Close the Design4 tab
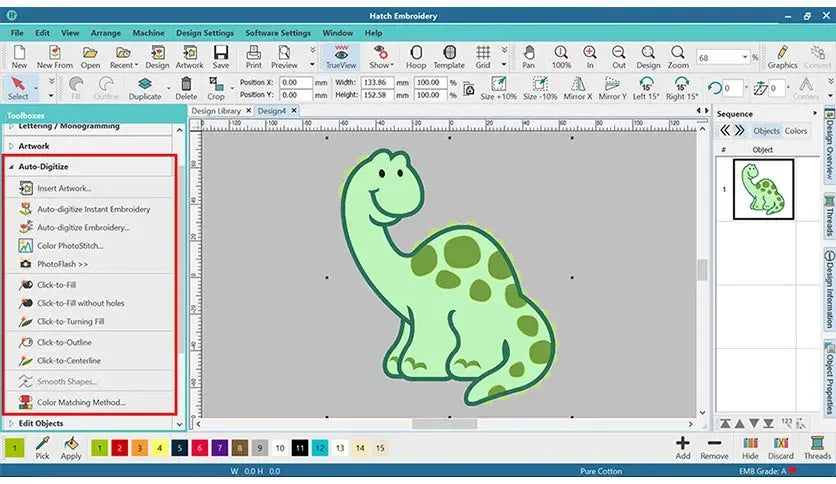The width and height of the screenshot is (836, 484). tap(294, 111)
